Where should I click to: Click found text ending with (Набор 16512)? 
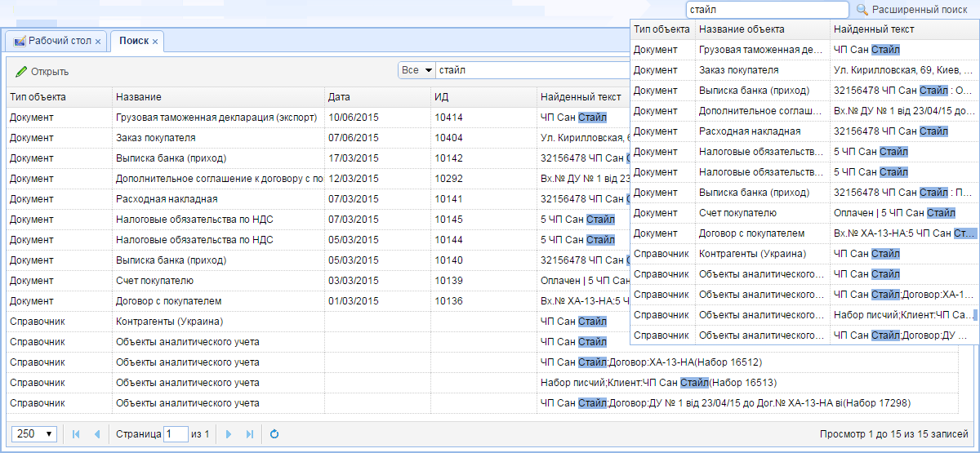(651, 362)
